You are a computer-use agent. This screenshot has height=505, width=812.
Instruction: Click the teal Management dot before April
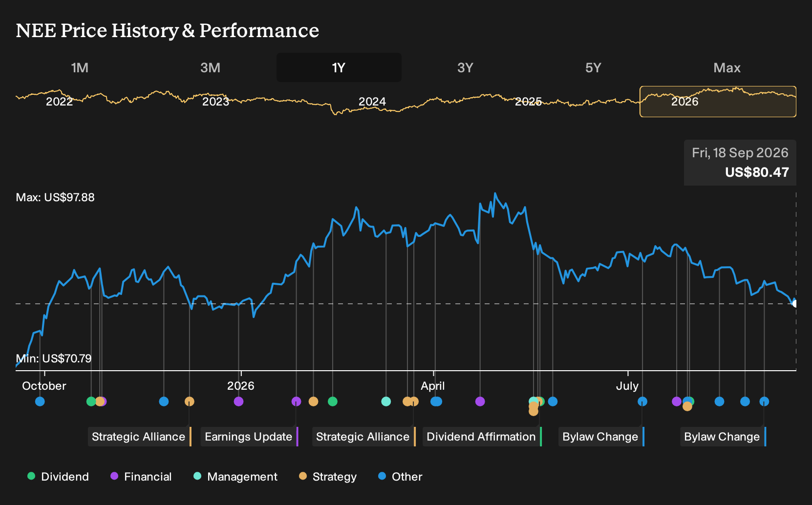tap(386, 401)
